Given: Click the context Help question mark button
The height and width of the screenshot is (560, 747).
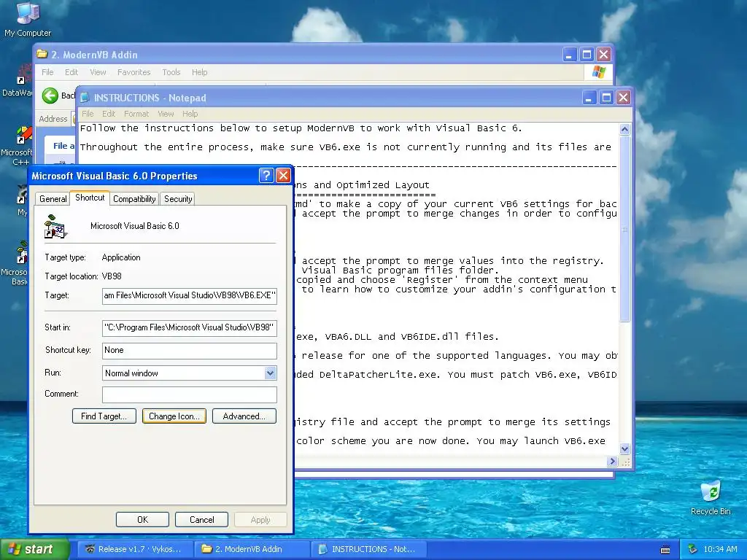Looking at the screenshot, I should pos(266,176).
